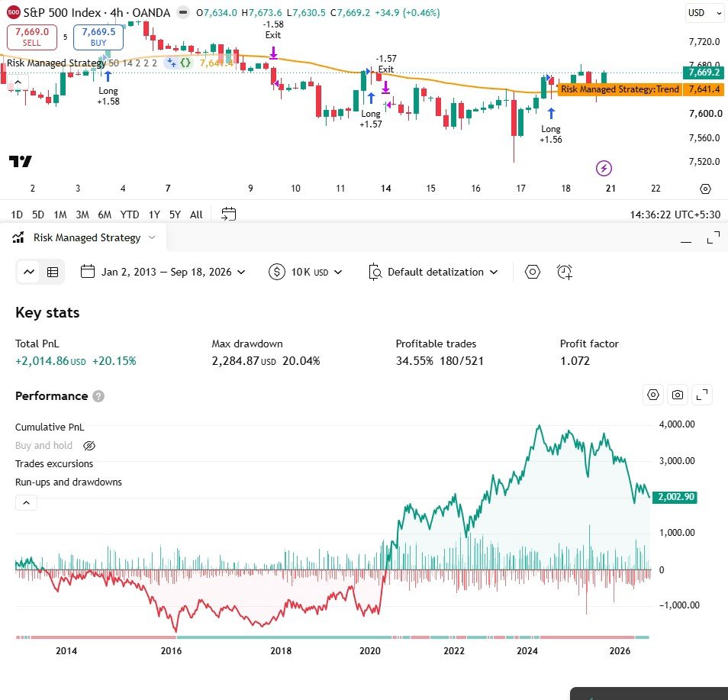Click the dollar coin icon for capital
Viewport: 728px width, 700px height.
277,272
